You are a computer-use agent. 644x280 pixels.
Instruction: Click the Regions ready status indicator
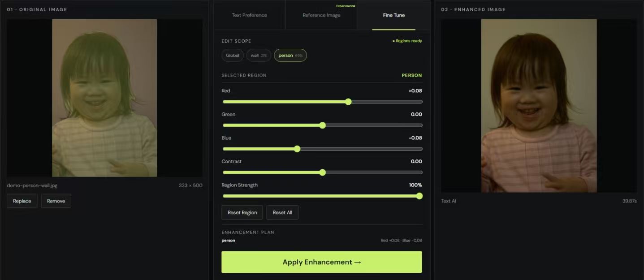(x=407, y=41)
